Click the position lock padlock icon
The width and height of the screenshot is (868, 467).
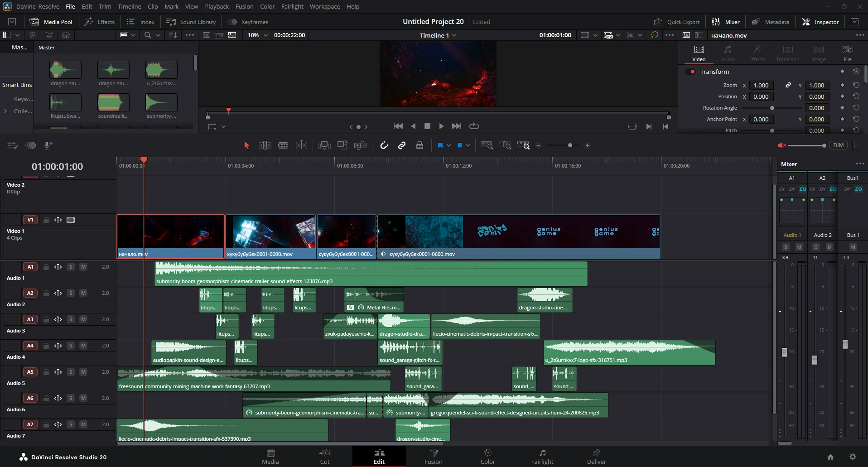(x=420, y=145)
